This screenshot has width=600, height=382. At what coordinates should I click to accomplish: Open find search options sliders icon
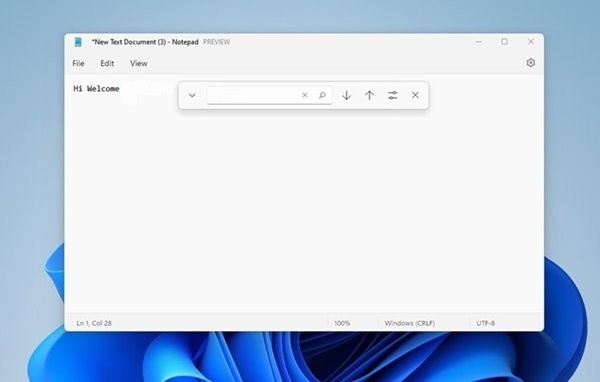click(392, 95)
